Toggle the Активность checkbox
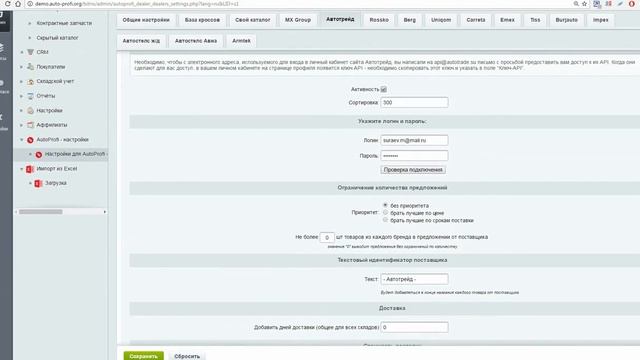The height and width of the screenshot is (360, 640). pyautogui.click(x=384, y=89)
